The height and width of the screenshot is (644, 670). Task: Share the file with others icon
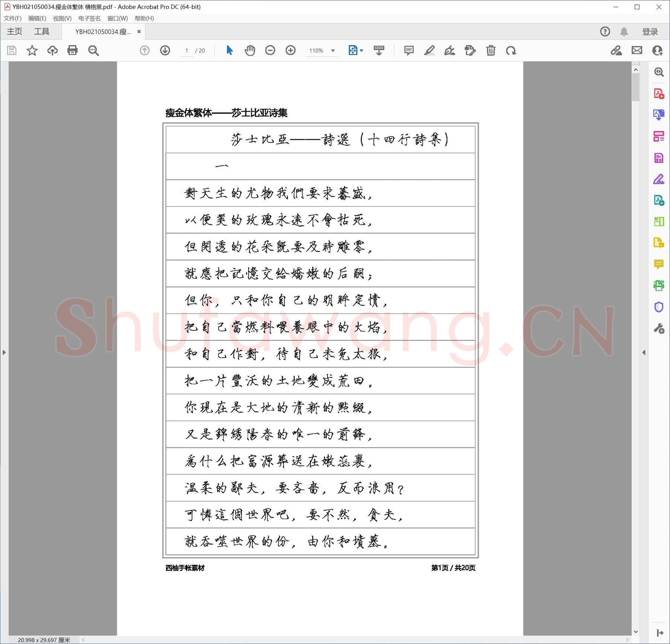pos(658,50)
